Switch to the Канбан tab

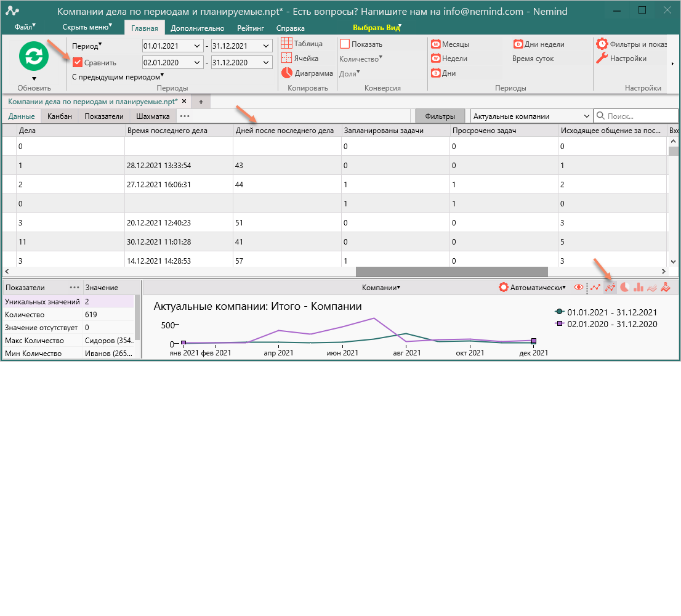coord(60,116)
